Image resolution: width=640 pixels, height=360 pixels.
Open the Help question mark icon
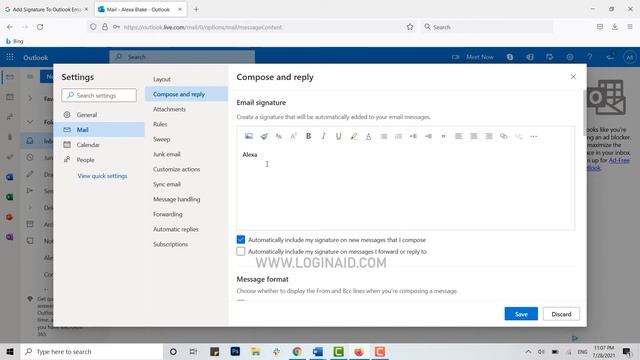tap(589, 57)
